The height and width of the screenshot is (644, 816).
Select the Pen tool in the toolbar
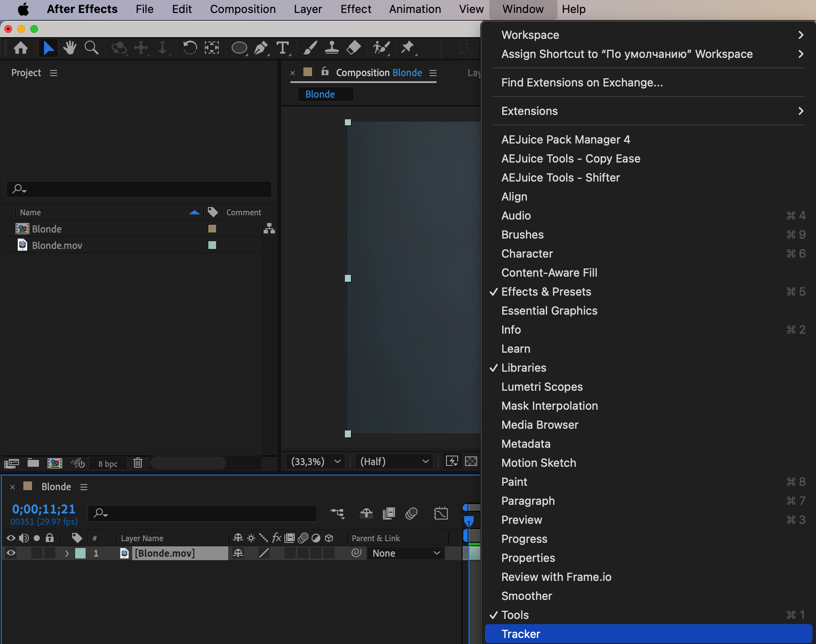click(261, 48)
